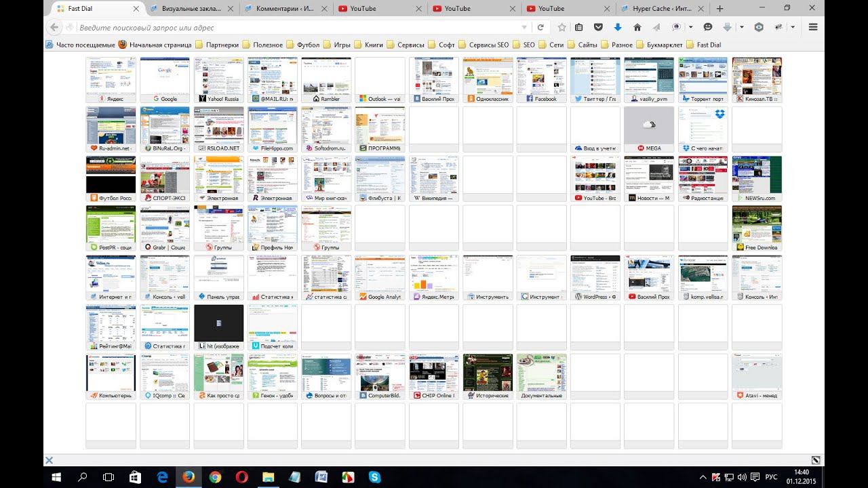
Task: Open the Facebook Fast Dial thumbnail
Action: click(x=541, y=80)
